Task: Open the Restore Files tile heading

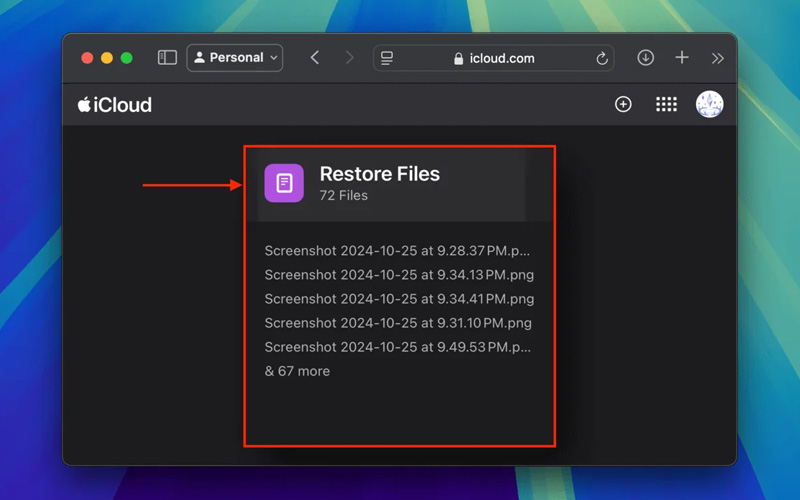Action: point(379,174)
